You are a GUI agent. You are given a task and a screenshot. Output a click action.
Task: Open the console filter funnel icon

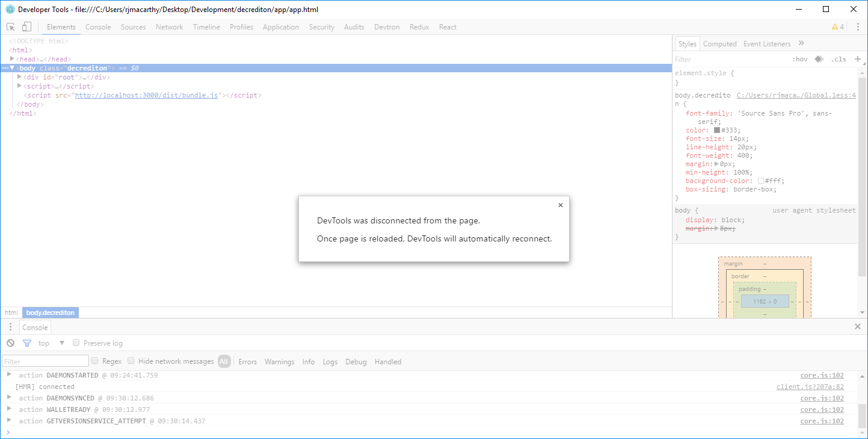tap(26, 343)
